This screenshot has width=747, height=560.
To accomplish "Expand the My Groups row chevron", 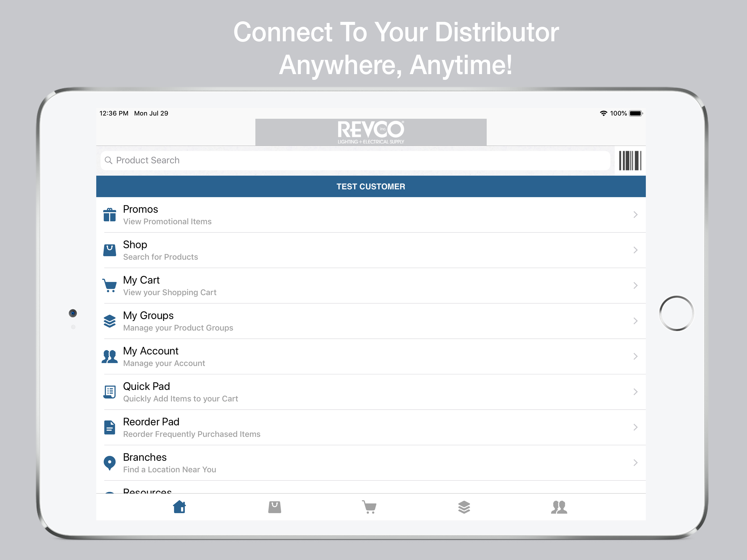I will point(635,321).
